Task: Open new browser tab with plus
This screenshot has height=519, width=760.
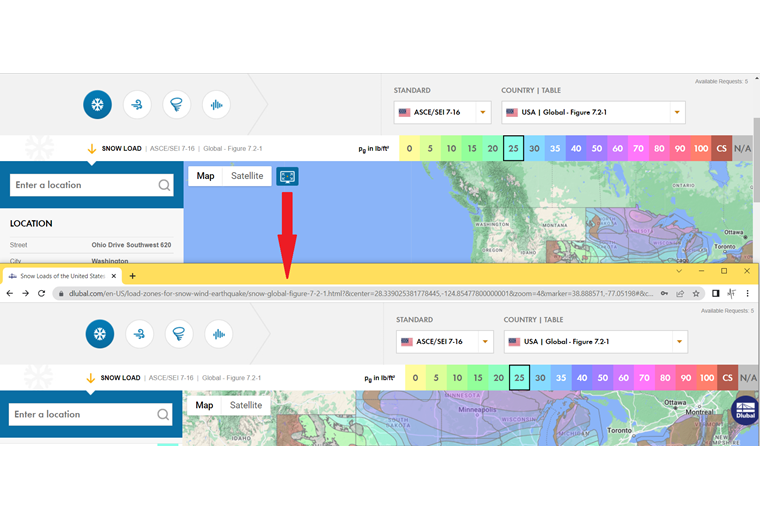Action: [x=132, y=276]
